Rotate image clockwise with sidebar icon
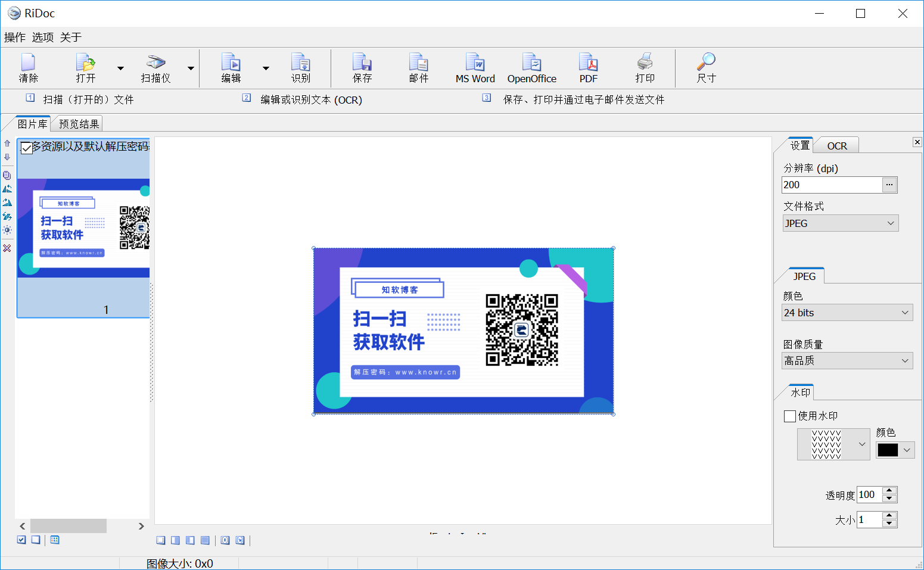 [7, 203]
